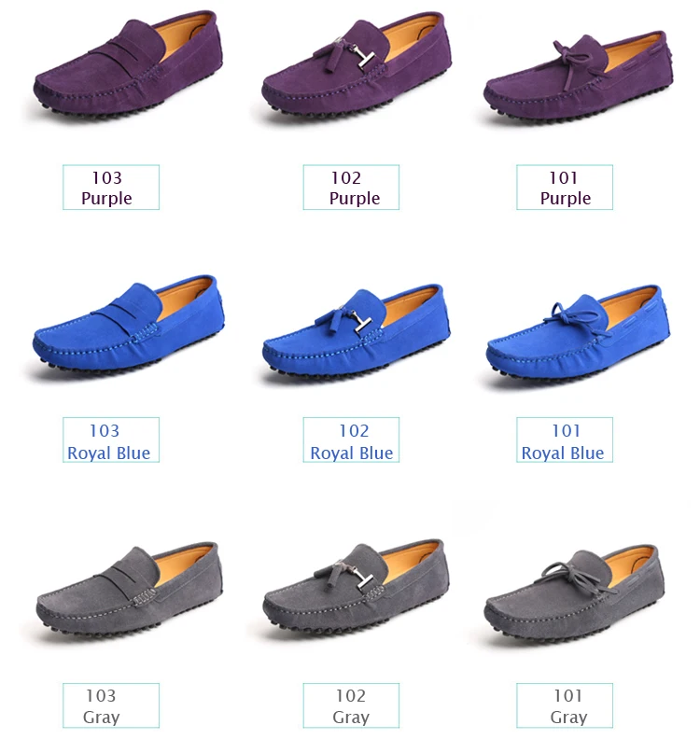Click the 103 Gray label box
Viewport: 700px width, 753px height.
(111, 705)
